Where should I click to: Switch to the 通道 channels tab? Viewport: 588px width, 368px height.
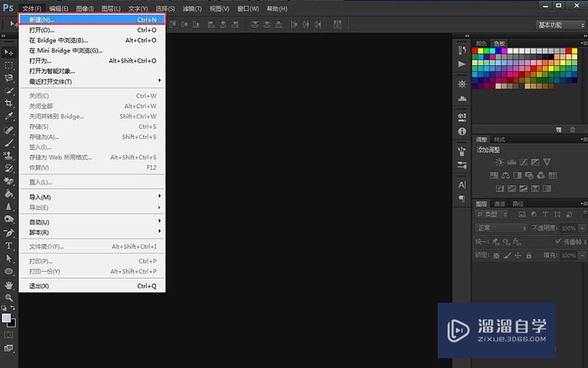tap(499, 204)
